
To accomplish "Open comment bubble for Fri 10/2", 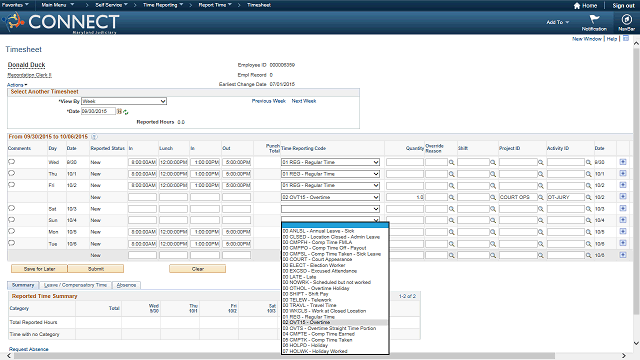I will [11, 184].
